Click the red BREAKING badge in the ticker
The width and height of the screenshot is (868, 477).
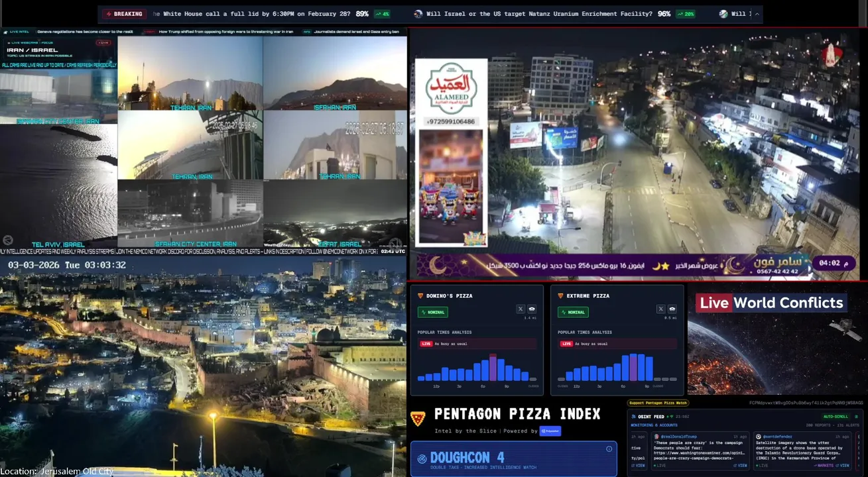[x=125, y=14]
